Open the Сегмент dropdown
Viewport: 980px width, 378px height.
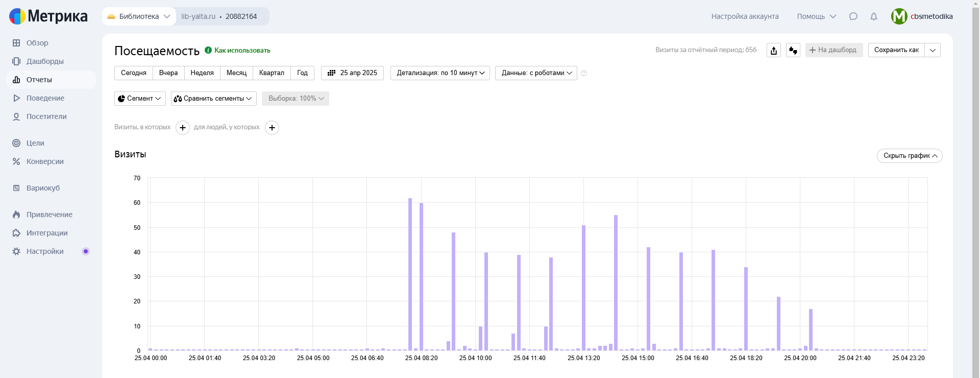(x=140, y=99)
